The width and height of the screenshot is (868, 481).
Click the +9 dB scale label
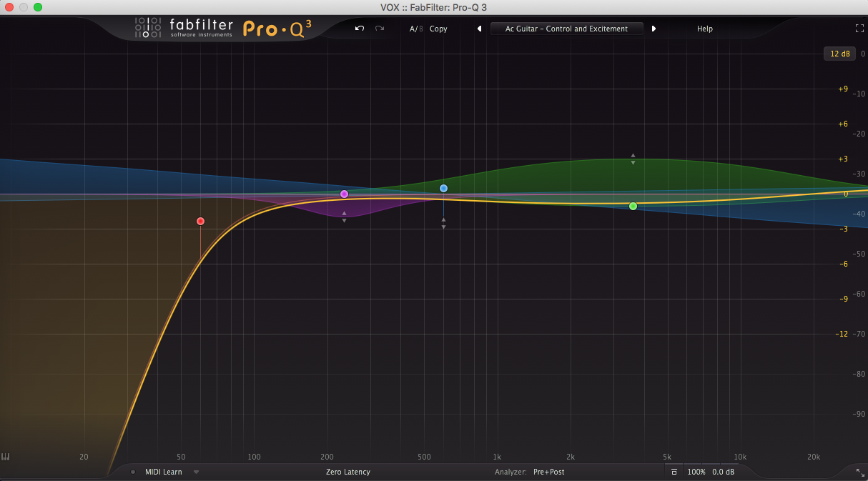pyautogui.click(x=843, y=89)
